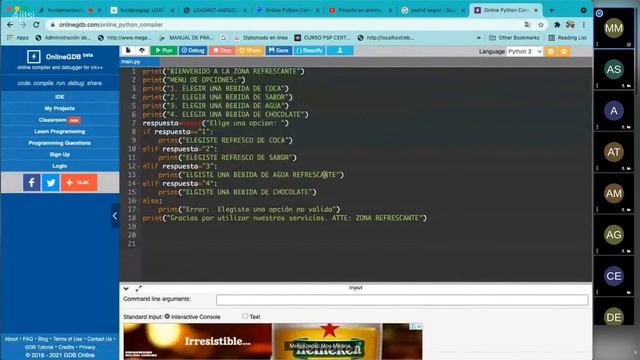
Task: Click the first orange info icon
Action: coord(551,51)
